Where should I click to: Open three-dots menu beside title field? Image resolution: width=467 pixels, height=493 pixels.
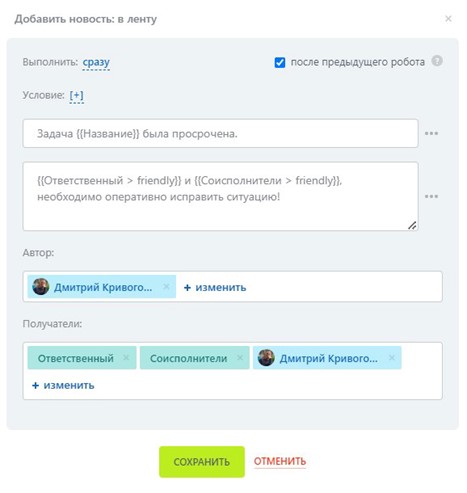click(431, 133)
